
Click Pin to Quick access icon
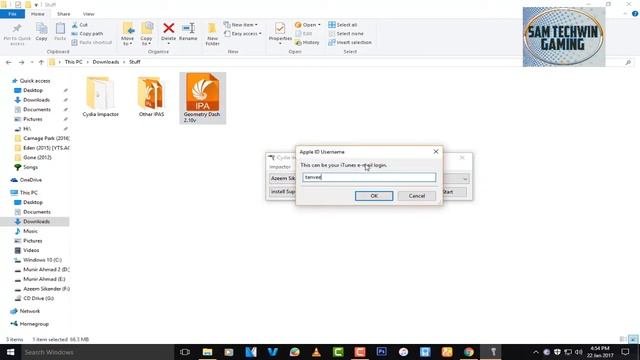pyautogui.click(x=17, y=29)
